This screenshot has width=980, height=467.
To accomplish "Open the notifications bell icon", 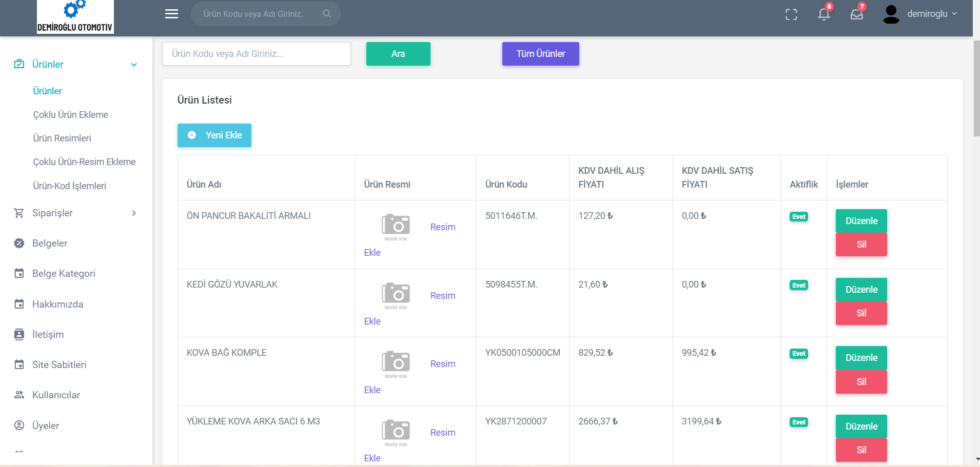I will tap(824, 14).
